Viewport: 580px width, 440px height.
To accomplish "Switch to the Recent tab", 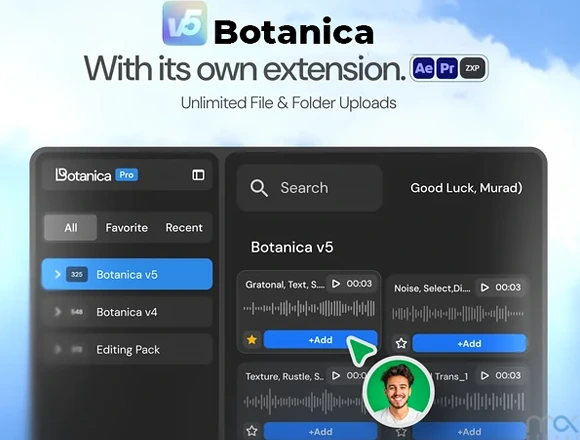I will coord(184,227).
